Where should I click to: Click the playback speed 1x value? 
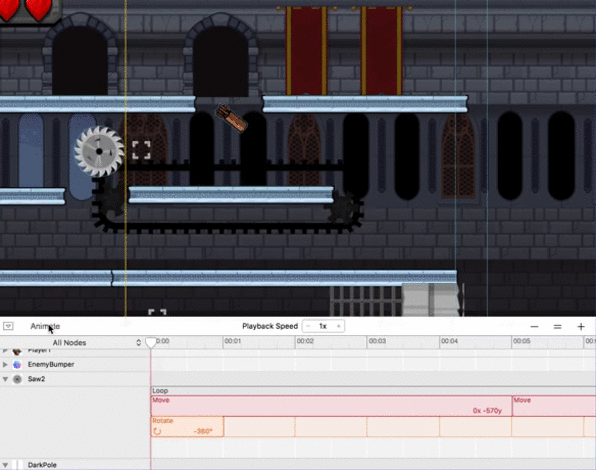pyautogui.click(x=323, y=326)
